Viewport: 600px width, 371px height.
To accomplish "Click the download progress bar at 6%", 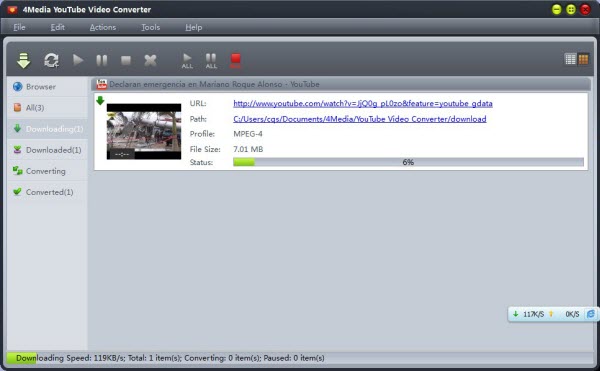I will point(408,162).
